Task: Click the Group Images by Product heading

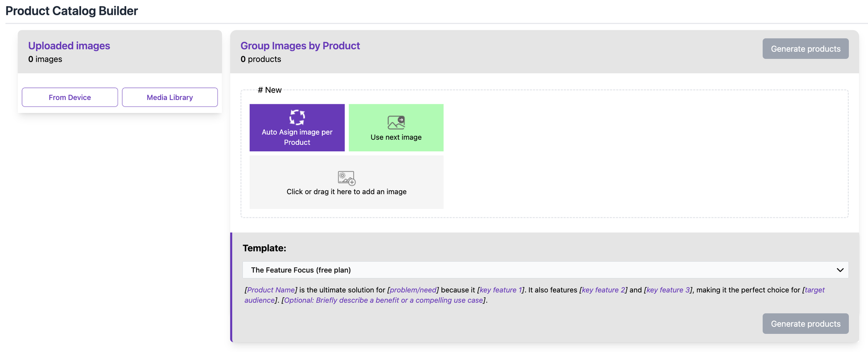Action: 300,46
